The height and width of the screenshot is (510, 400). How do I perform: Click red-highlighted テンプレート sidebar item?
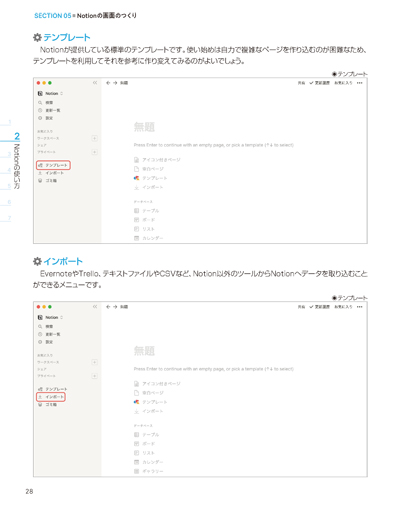[x=53, y=165]
